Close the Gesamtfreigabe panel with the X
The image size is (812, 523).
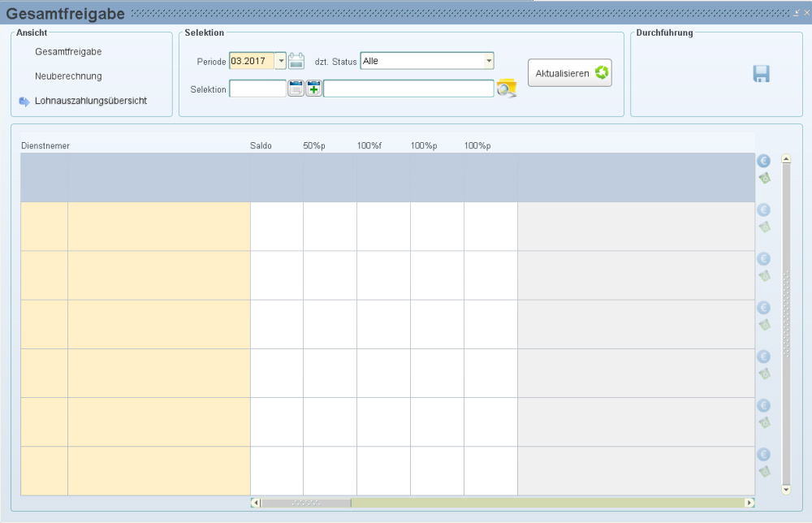tap(806, 13)
